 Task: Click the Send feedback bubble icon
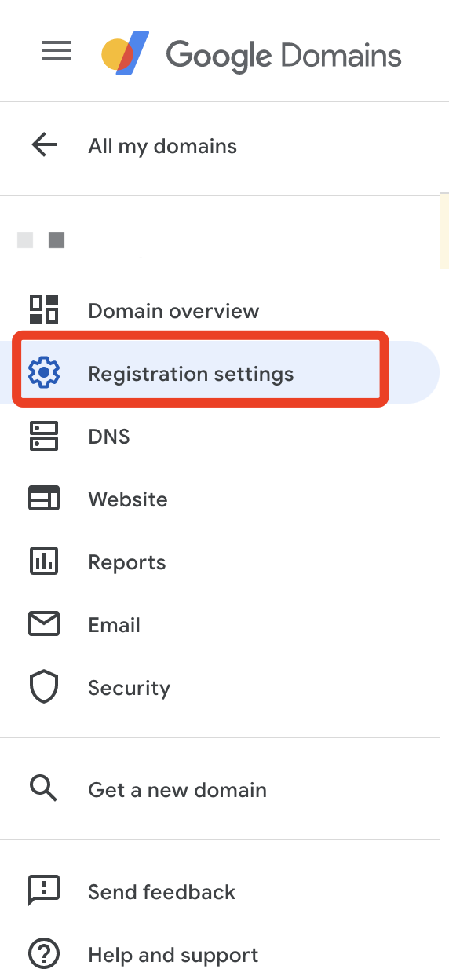click(x=44, y=891)
